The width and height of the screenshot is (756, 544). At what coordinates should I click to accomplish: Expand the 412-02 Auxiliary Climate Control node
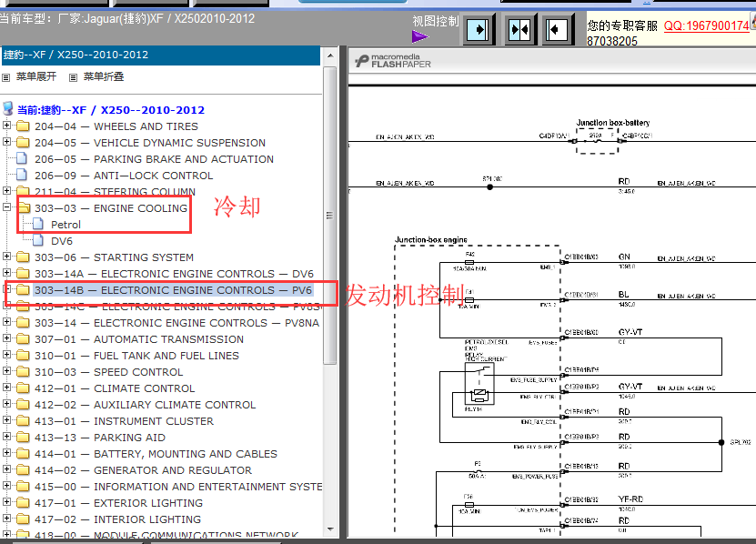(x=6, y=403)
